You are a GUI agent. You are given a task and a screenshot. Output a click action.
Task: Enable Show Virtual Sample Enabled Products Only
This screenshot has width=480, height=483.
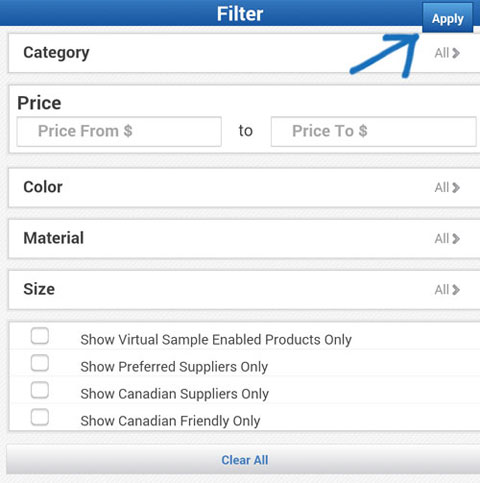pyautogui.click(x=40, y=336)
